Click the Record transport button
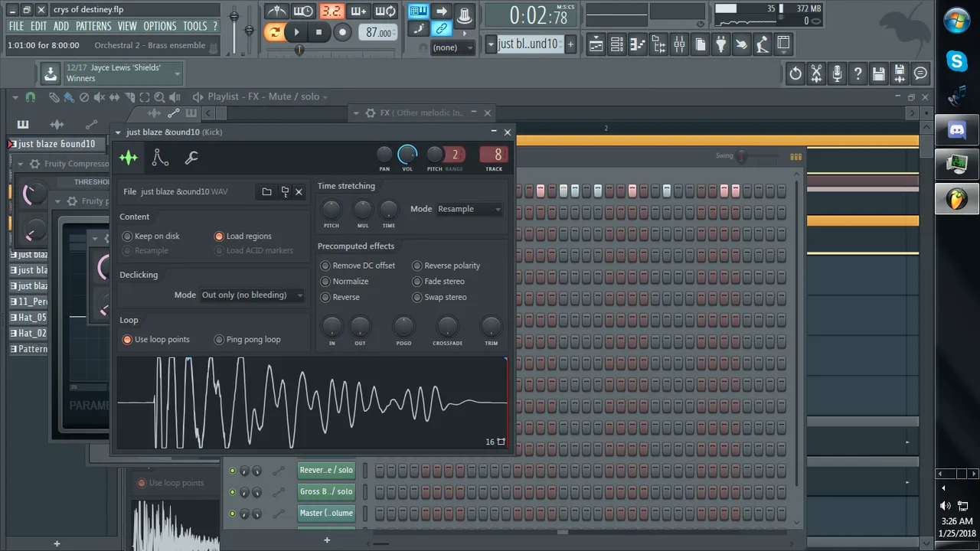Viewport: 980px width, 551px height. pyautogui.click(x=342, y=32)
